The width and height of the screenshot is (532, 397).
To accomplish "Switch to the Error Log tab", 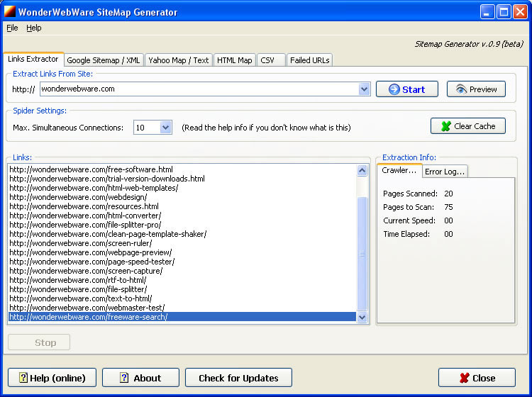I will pos(445,172).
